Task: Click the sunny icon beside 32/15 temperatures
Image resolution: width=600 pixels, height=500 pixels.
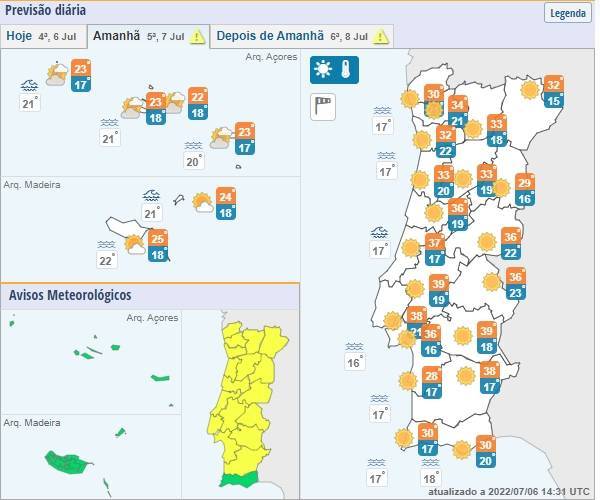Action: point(531,91)
